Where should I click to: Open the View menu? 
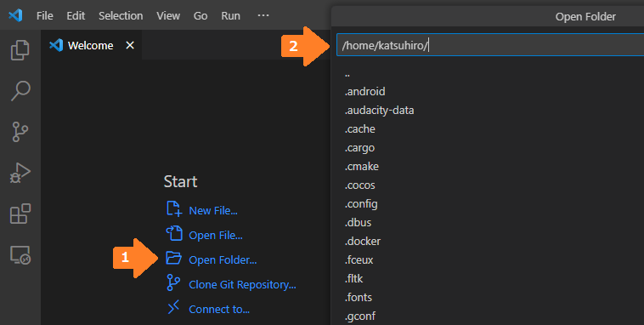point(168,15)
